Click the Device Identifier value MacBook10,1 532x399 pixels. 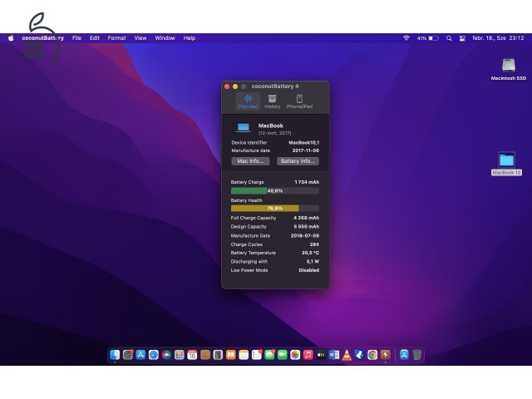(303, 142)
